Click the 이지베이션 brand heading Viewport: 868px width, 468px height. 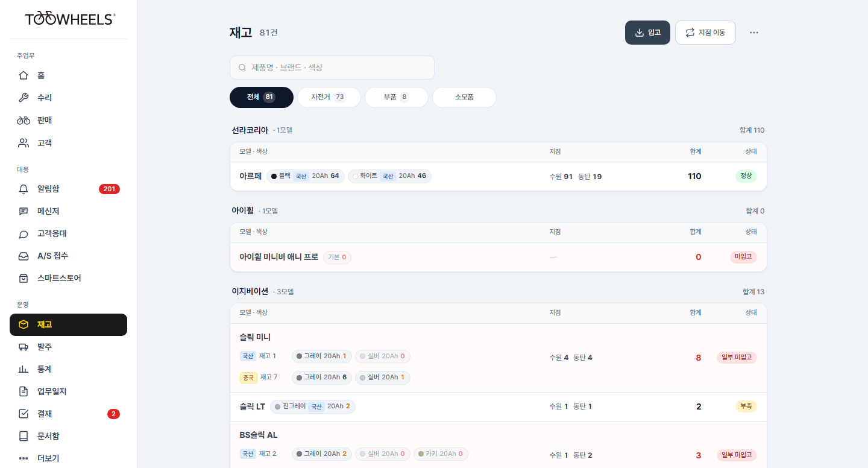tap(250, 291)
